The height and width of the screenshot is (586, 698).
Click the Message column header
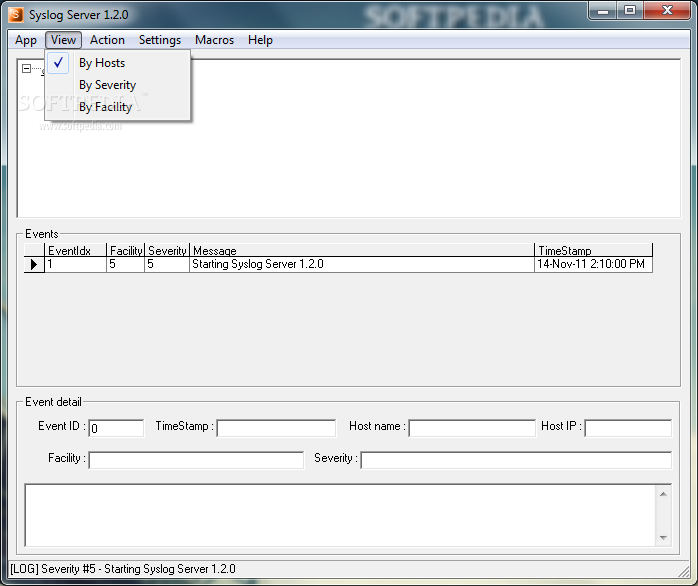click(362, 250)
